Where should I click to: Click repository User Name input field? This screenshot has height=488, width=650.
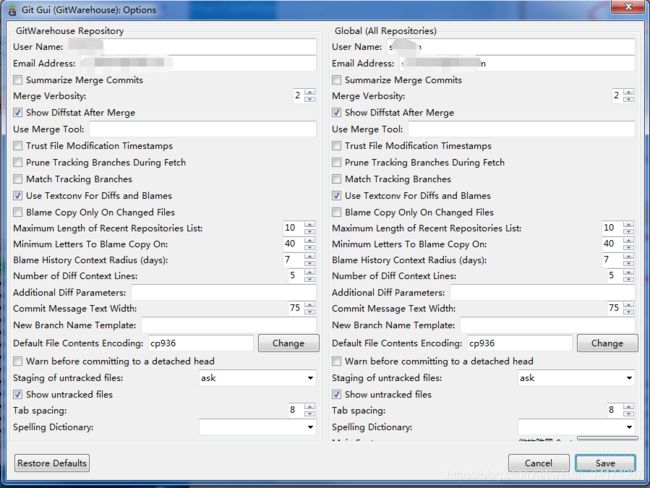click(192, 47)
